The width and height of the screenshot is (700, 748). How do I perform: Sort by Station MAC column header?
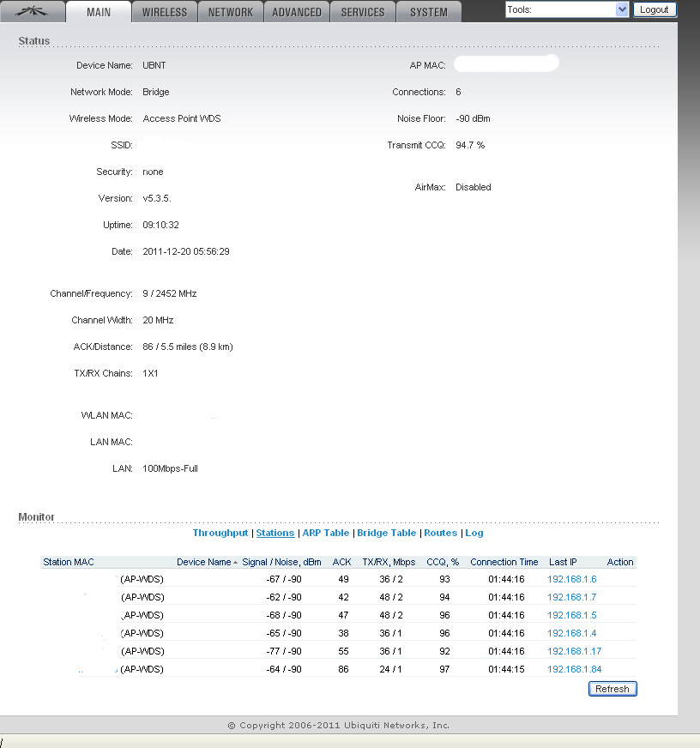pyautogui.click(x=69, y=562)
